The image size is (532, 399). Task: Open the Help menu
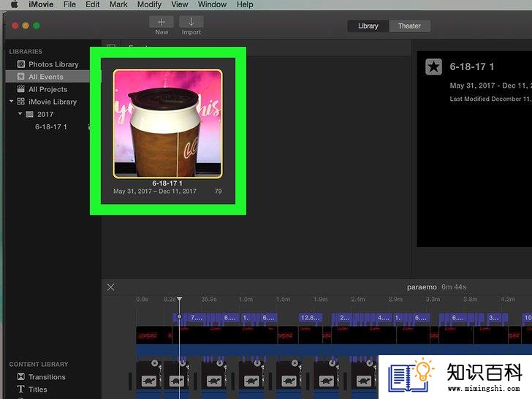click(245, 4)
